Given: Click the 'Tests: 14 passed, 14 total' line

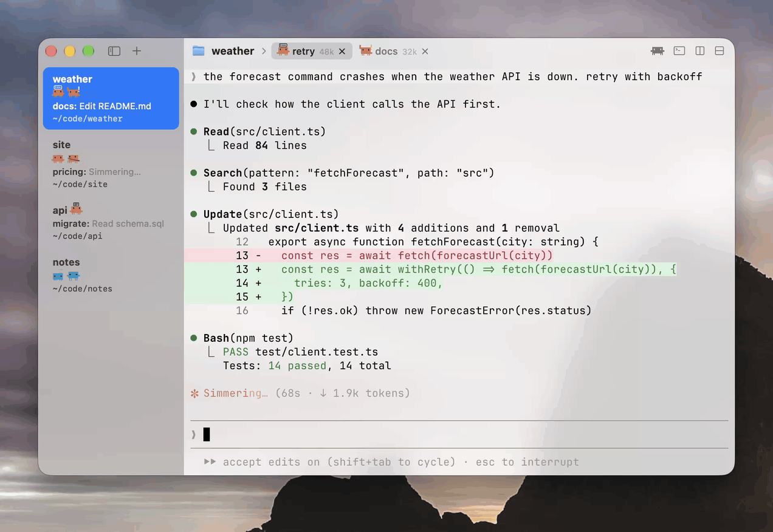Looking at the screenshot, I should (x=307, y=366).
